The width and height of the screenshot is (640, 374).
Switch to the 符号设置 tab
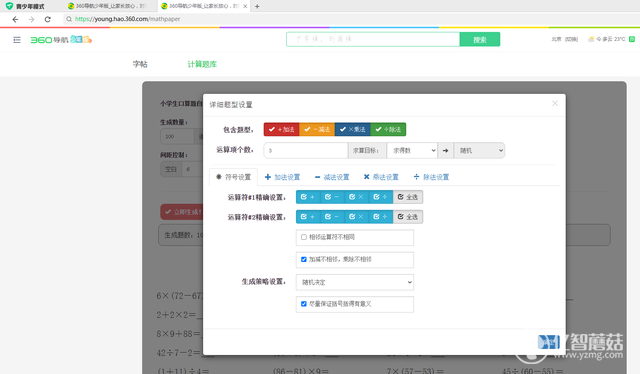pyautogui.click(x=233, y=177)
